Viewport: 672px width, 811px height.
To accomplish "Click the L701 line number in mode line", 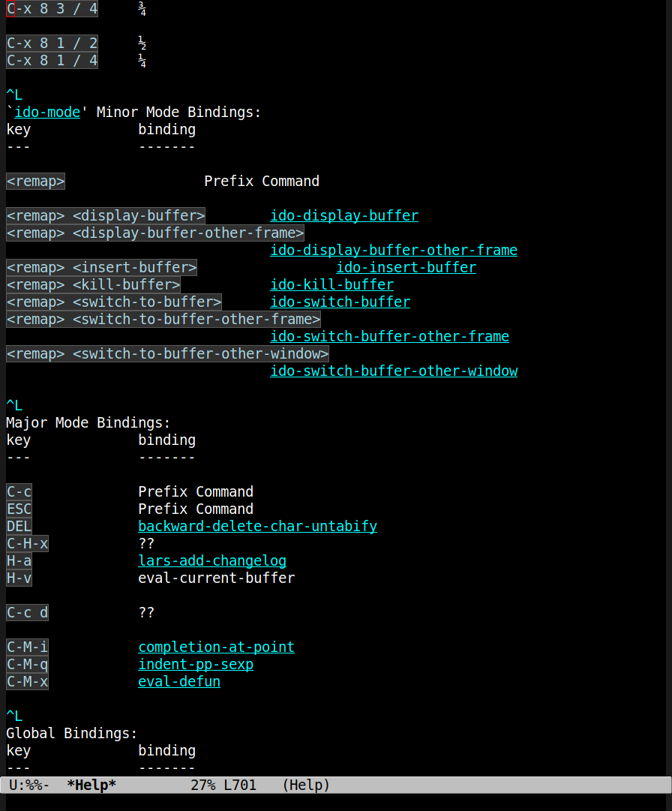I will point(240,785).
